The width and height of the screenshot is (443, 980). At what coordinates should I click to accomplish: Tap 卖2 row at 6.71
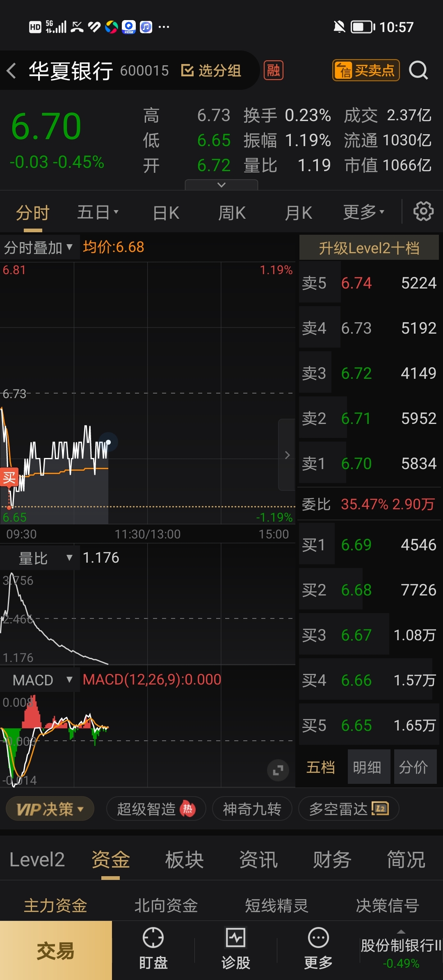pyautogui.click(x=369, y=418)
